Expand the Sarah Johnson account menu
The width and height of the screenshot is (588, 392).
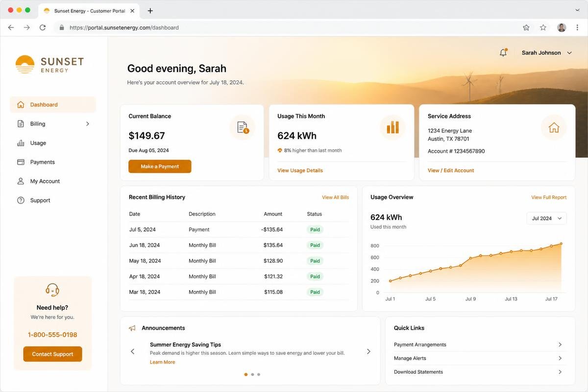click(x=546, y=53)
